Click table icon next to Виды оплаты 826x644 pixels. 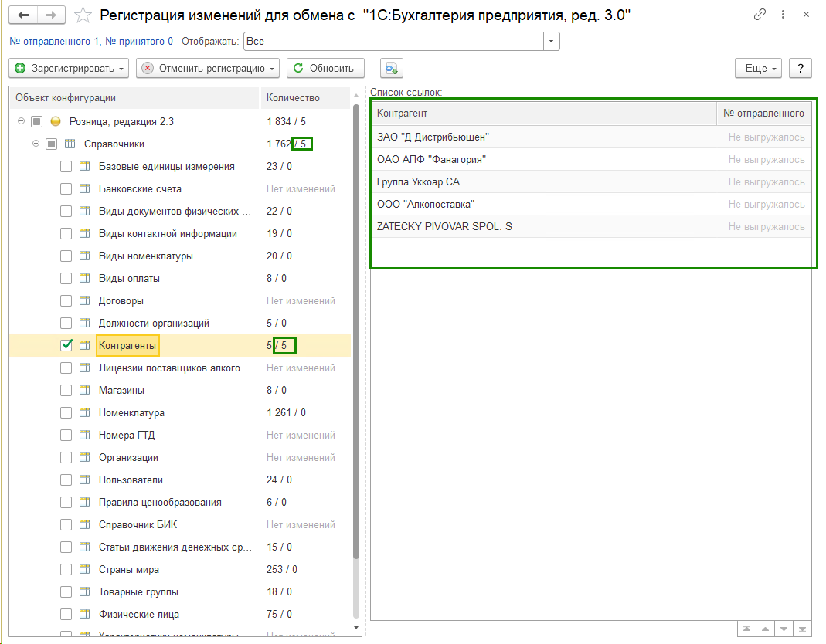85,278
